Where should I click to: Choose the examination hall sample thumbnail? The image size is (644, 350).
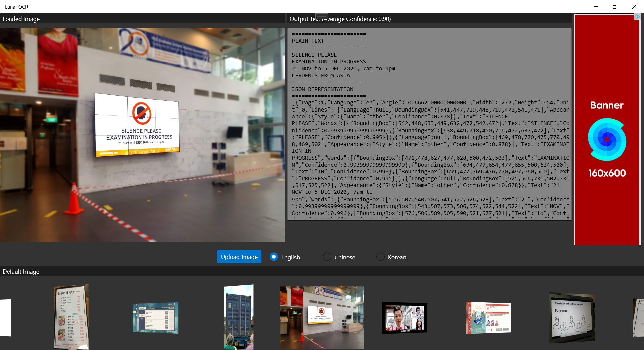[x=322, y=317]
